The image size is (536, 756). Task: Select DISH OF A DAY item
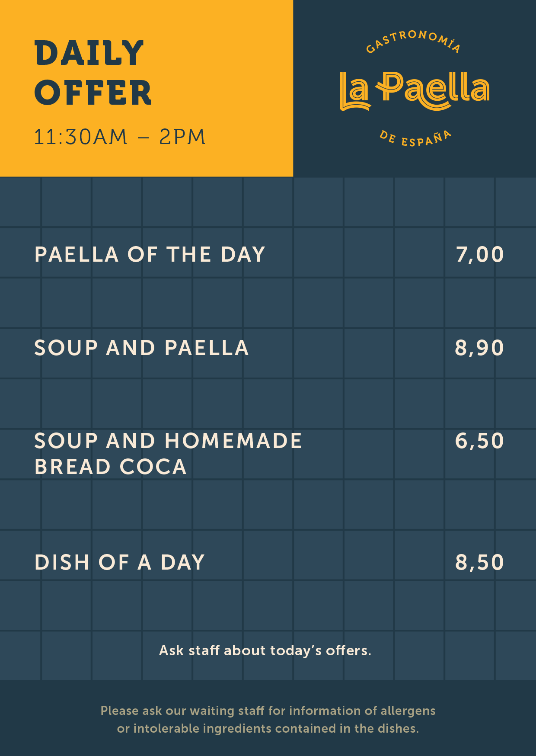[x=119, y=562]
